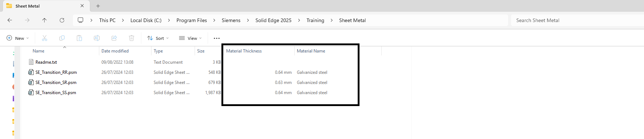Click the Text Document type cell

168,62
